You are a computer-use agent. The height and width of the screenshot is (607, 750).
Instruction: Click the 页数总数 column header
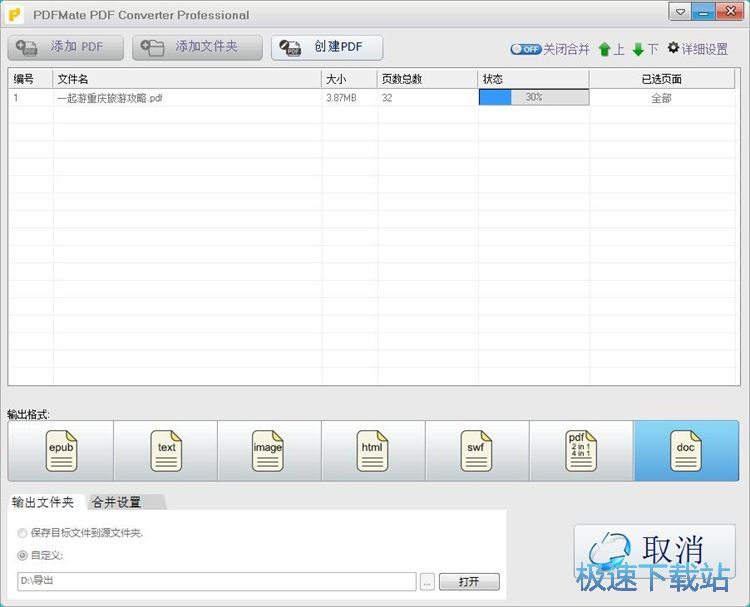(x=428, y=79)
